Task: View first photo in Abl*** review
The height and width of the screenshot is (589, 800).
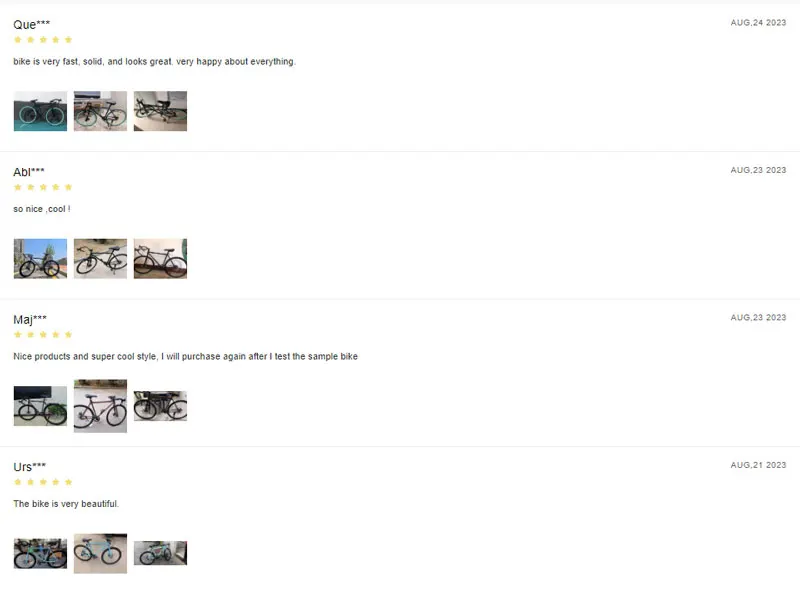Action: click(40, 259)
